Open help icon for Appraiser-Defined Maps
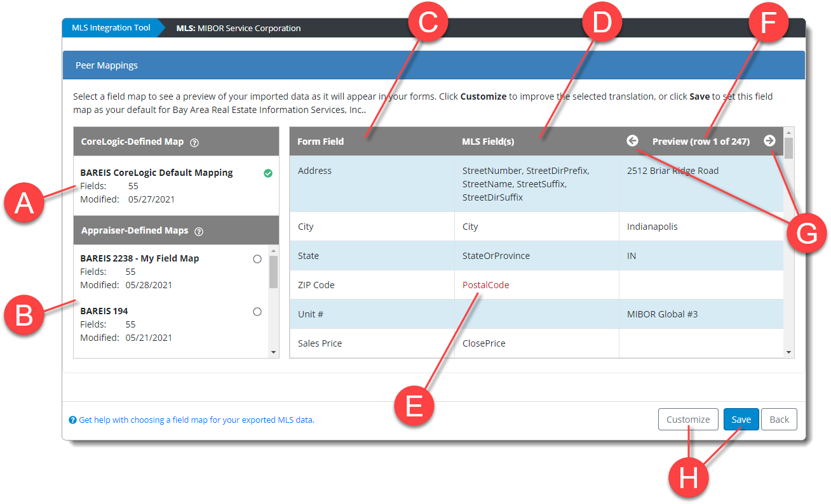The width and height of the screenshot is (831, 504). 199,232
